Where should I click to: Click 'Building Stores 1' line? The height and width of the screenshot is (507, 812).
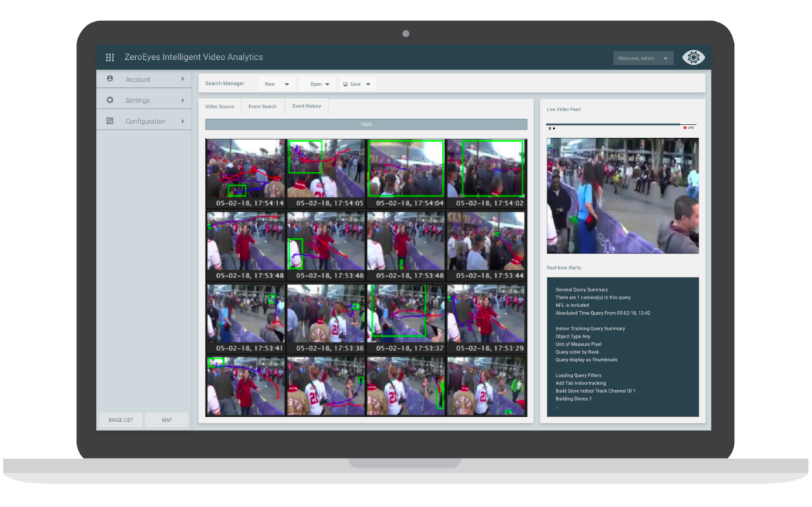(x=573, y=399)
